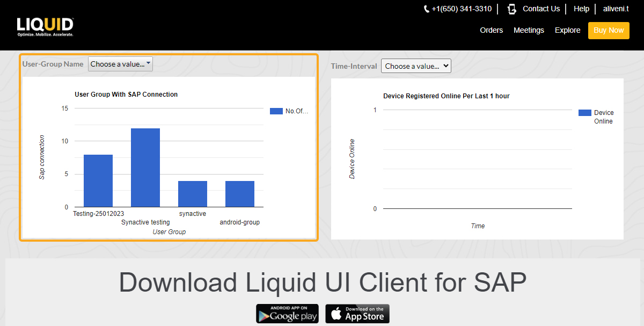This screenshot has height=326, width=644.
Task: Click the LIQUID logo in header
Action: pyautogui.click(x=45, y=27)
